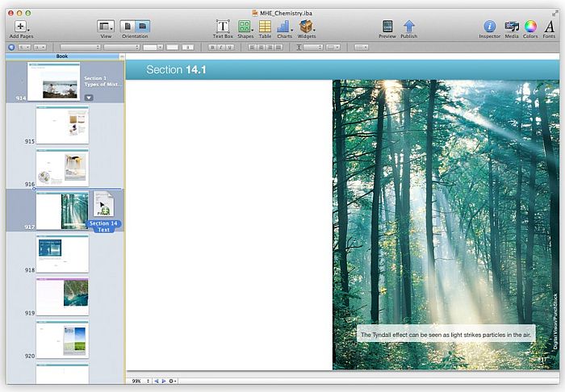This screenshot has height=392, width=565.
Task: Open the Inspector panel
Action: click(x=489, y=27)
